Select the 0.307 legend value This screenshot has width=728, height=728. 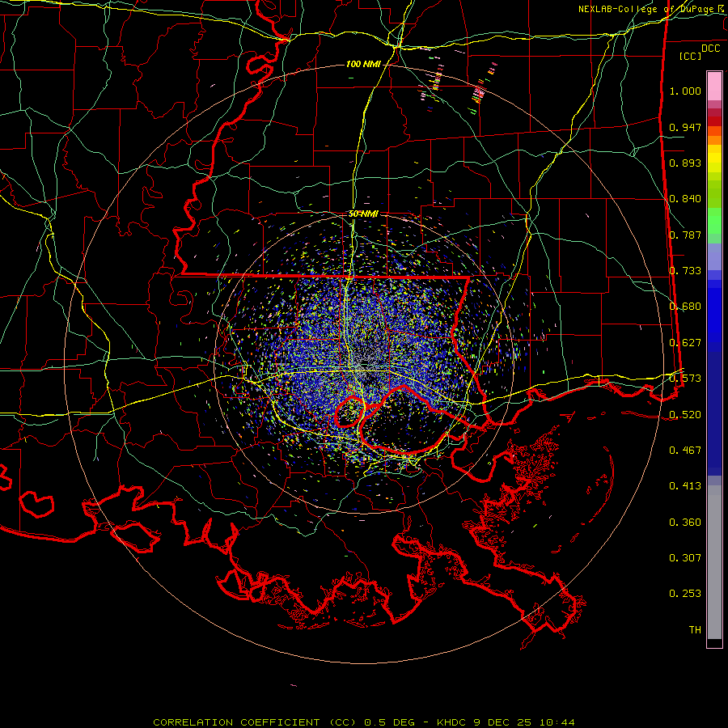click(685, 558)
